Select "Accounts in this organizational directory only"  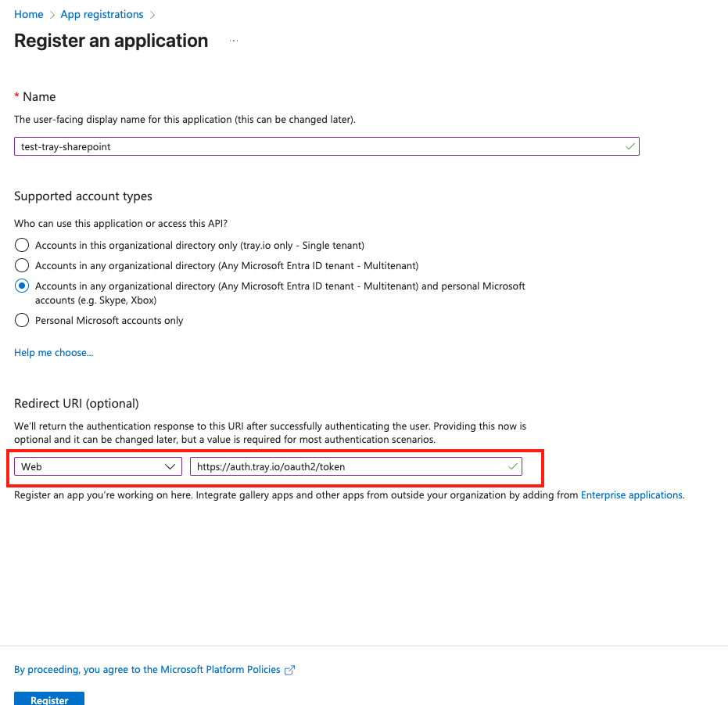click(22, 244)
